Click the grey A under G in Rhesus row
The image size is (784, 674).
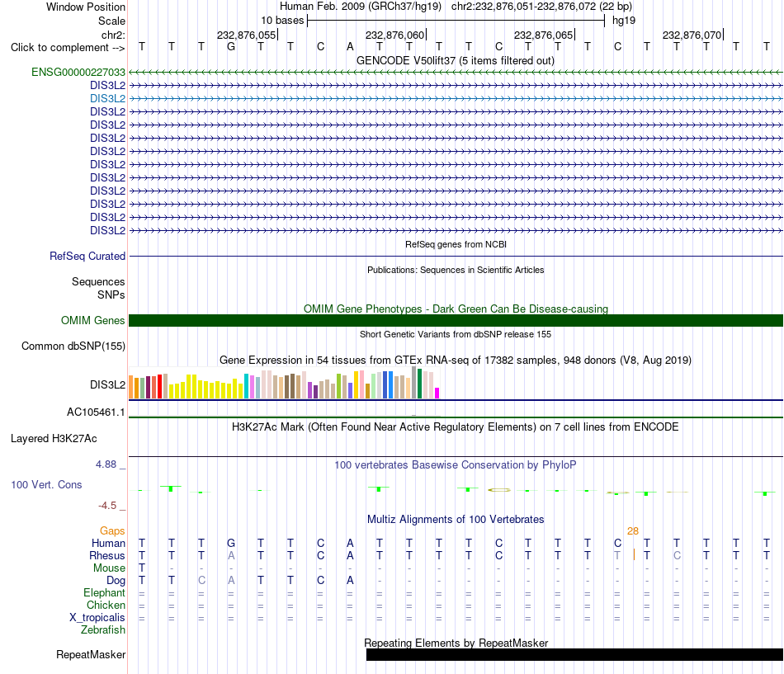click(230, 555)
